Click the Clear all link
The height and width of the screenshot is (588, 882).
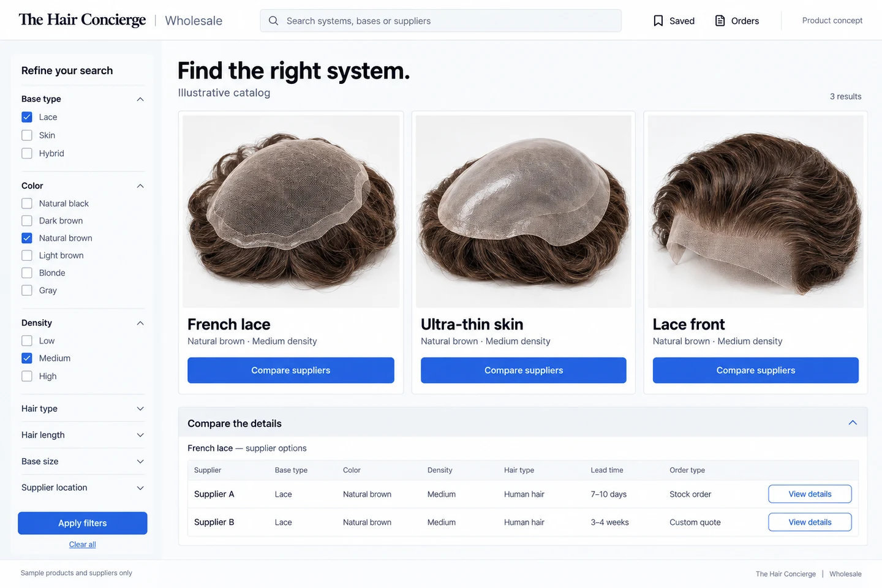[83, 545]
